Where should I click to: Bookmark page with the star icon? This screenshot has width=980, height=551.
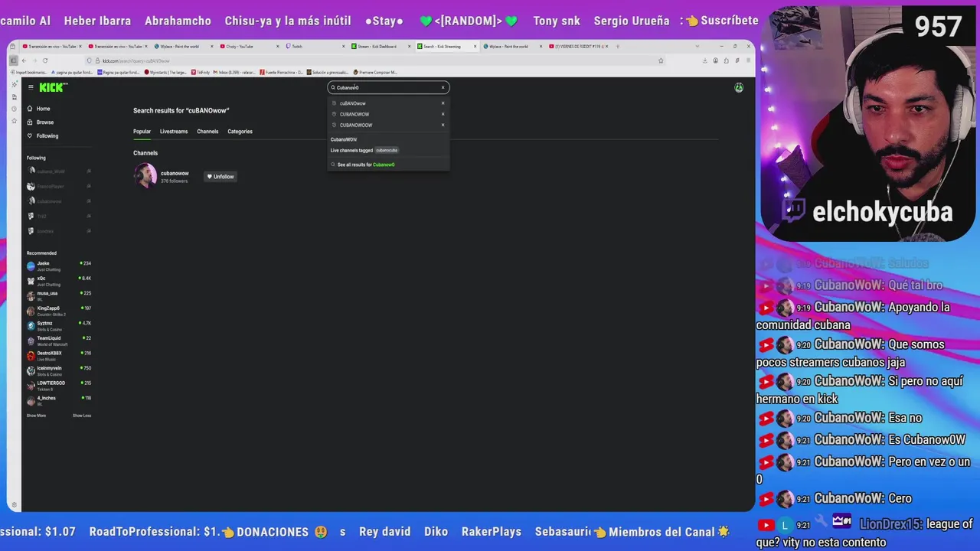click(x=661, y=60)
